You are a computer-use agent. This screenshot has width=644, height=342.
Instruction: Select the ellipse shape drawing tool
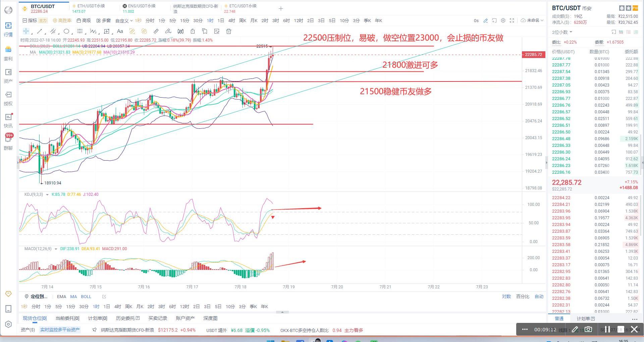tap(66, 32)
